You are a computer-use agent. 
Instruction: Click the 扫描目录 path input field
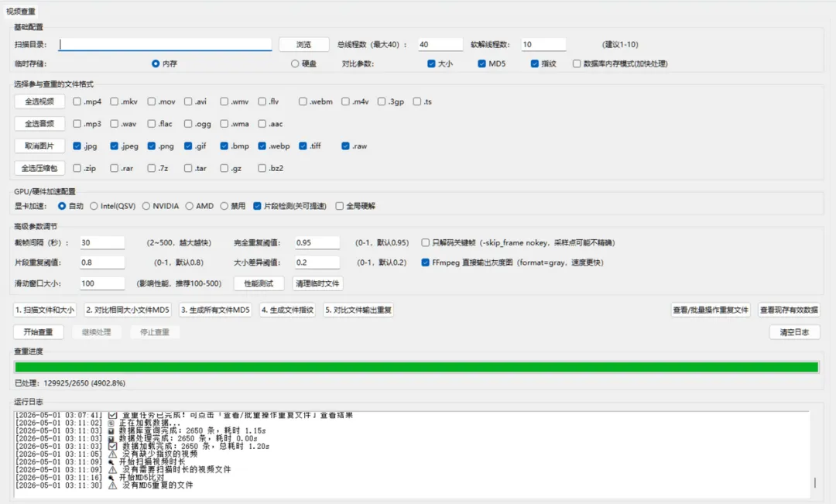[166, 44]
